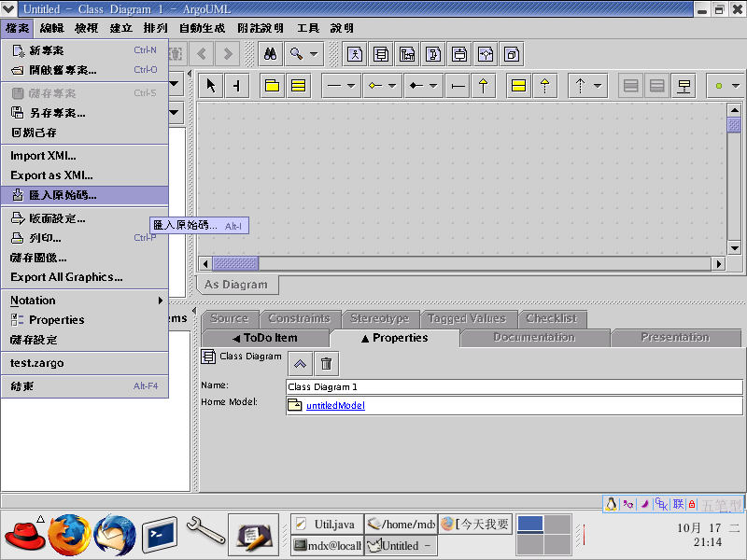This screenshot has width=747, height=560.
Task: Expand the Association tool dropdown arrow
Action: click(x=352, y=86)
